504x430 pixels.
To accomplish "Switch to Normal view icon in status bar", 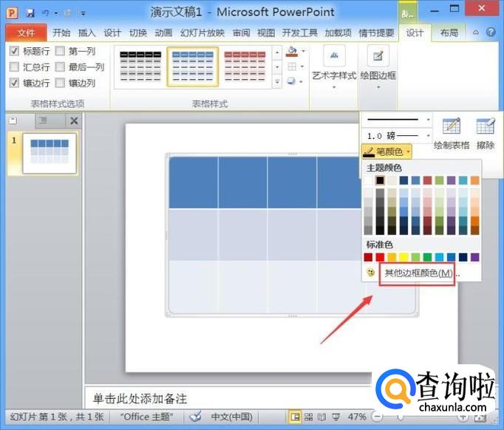I will coord(295,417).
